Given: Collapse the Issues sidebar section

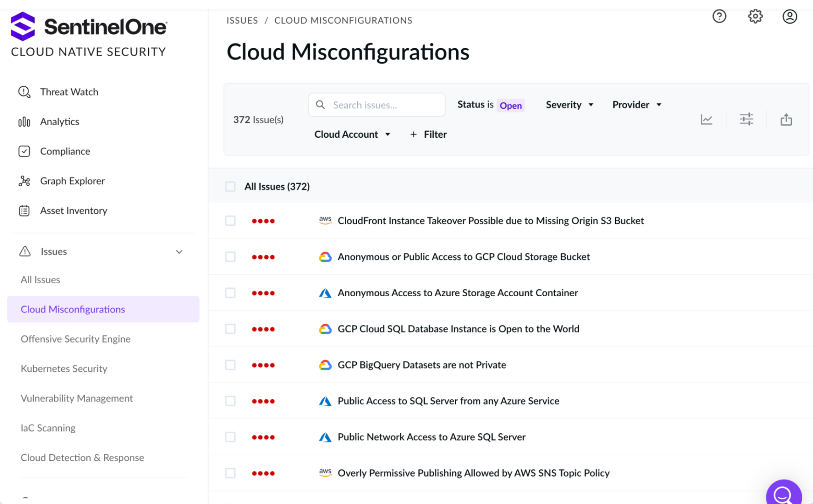Looking at the screenshot, I should (x=179, y=252).
